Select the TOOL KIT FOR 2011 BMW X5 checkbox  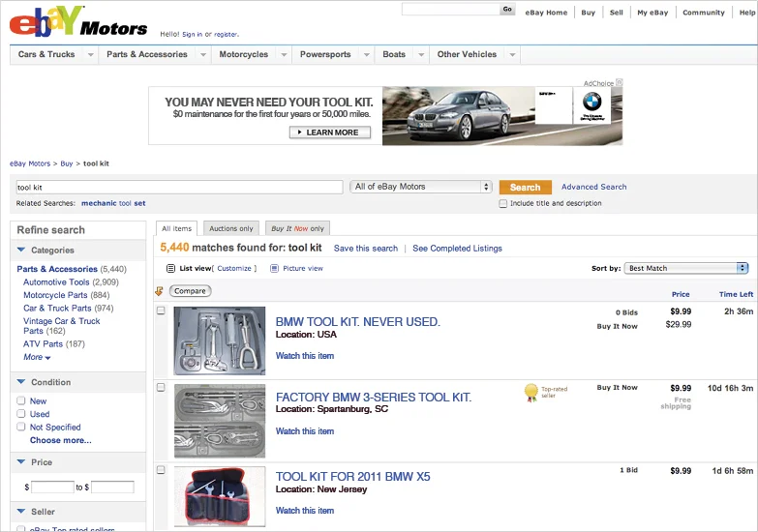(x=161, y=470)
